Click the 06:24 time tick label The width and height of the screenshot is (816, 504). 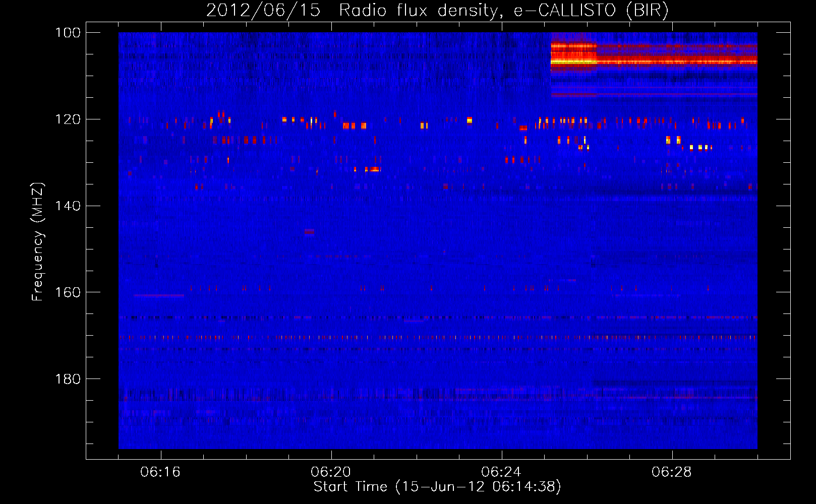click(x=501, y=472)
